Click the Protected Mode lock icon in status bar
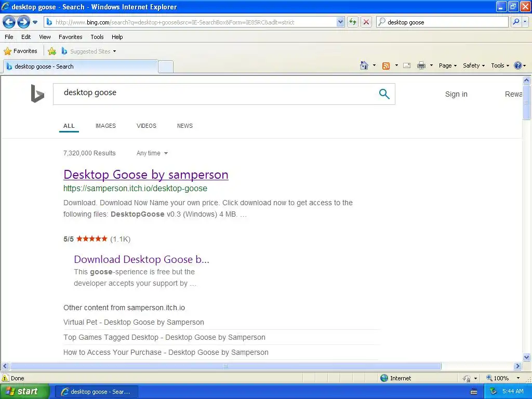 click(467, 378)
